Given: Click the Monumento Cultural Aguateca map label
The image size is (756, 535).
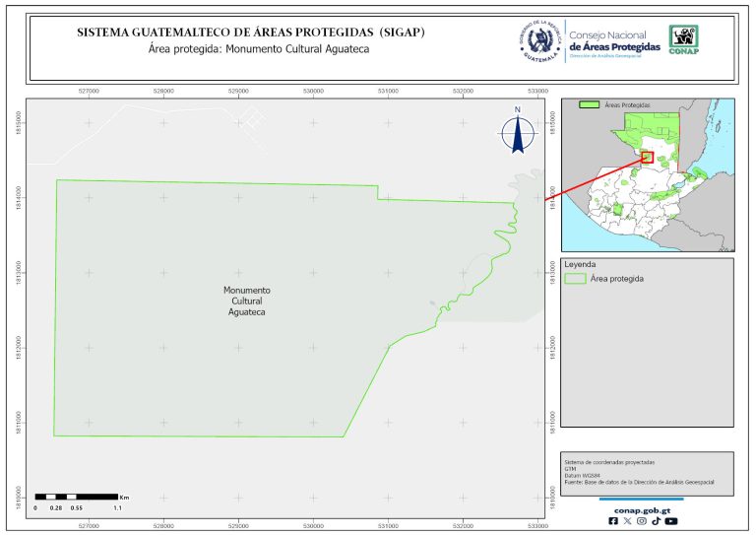Looking at the screenshot, I should [247, 301].
